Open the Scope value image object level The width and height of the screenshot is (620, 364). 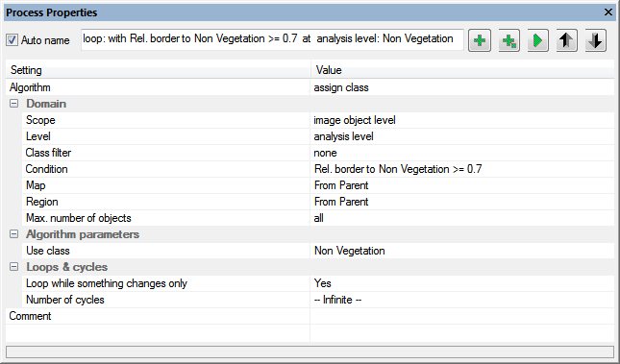461,120
